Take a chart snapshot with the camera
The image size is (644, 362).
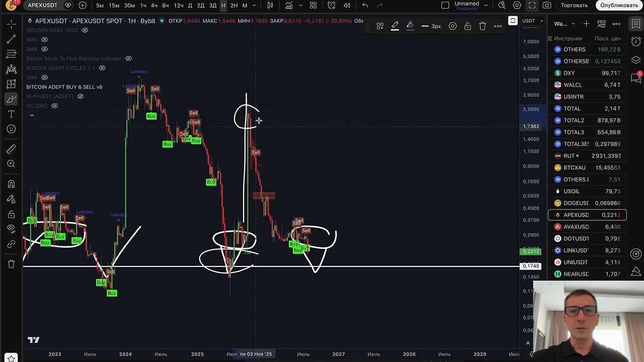pos(547,6)
